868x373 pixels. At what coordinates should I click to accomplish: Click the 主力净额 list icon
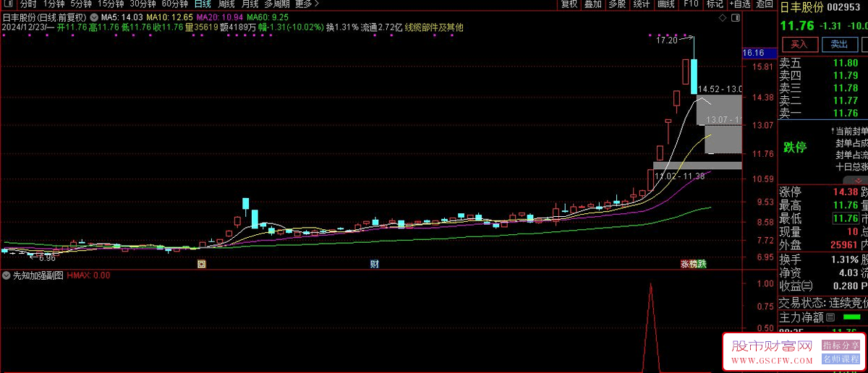tap(830, 317)
